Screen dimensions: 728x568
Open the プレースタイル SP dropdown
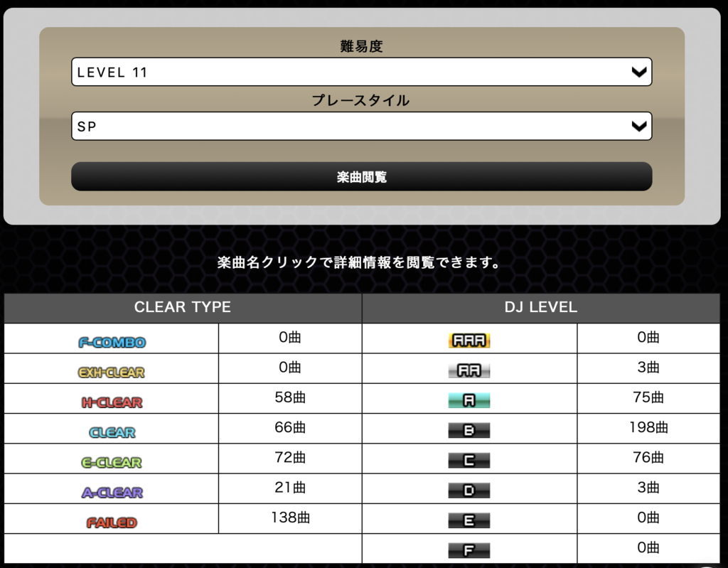point(362,126)
